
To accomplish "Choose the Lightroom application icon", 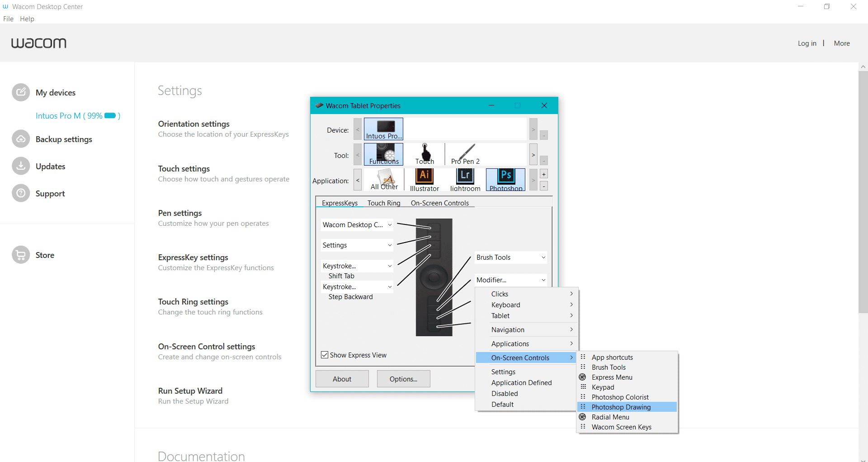I will coord(465,180).
